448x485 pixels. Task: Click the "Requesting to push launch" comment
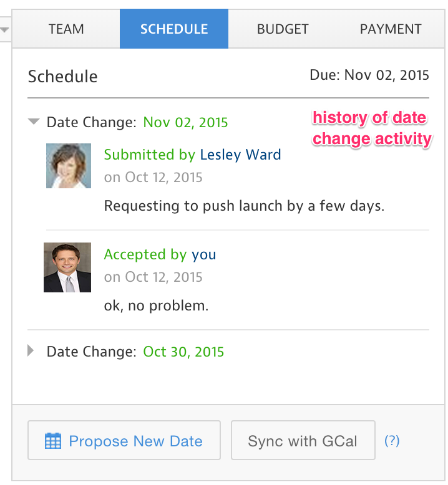(x=244, y=205)
